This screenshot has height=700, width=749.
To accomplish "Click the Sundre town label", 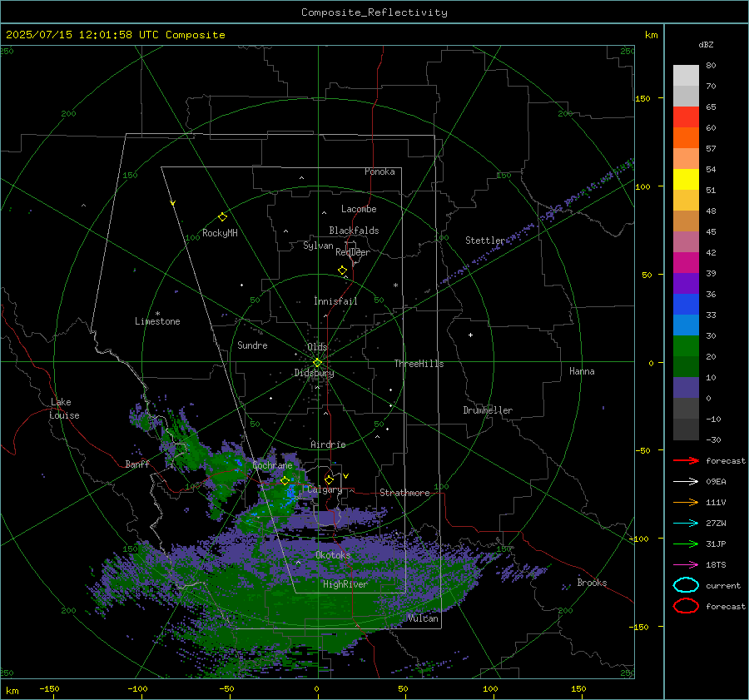I will (x=252, y=345).
